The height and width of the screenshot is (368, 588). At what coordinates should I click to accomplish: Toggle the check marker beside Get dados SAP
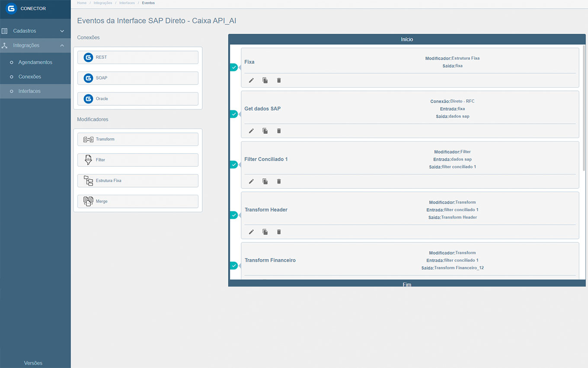point(234,114)
